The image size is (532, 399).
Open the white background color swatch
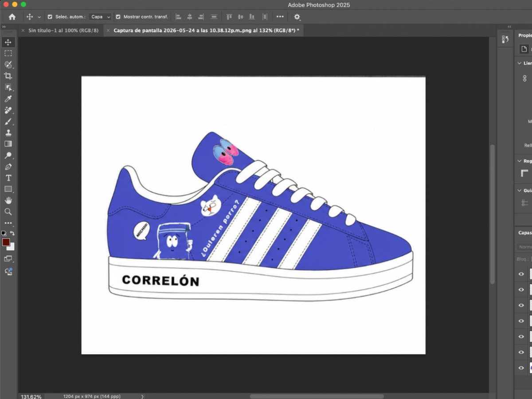(x=12, y=247)
